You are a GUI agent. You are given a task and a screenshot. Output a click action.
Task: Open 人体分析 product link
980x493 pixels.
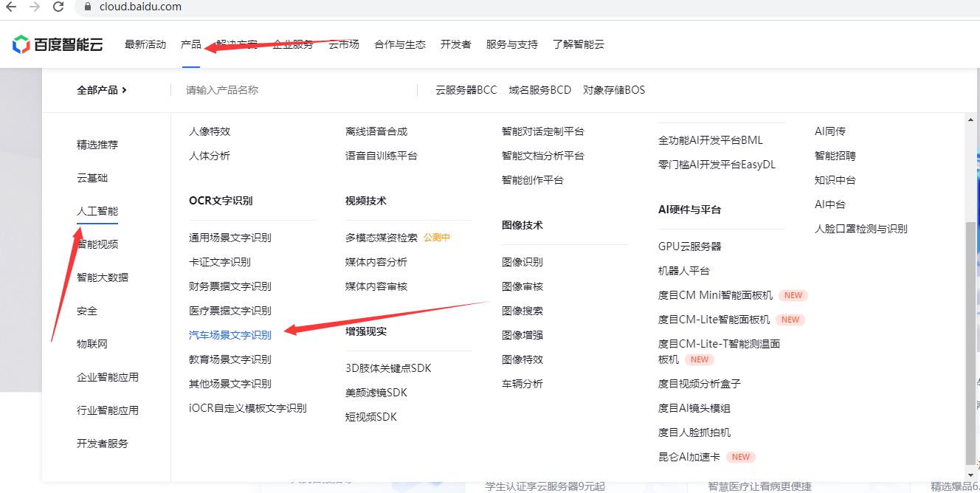210,156
